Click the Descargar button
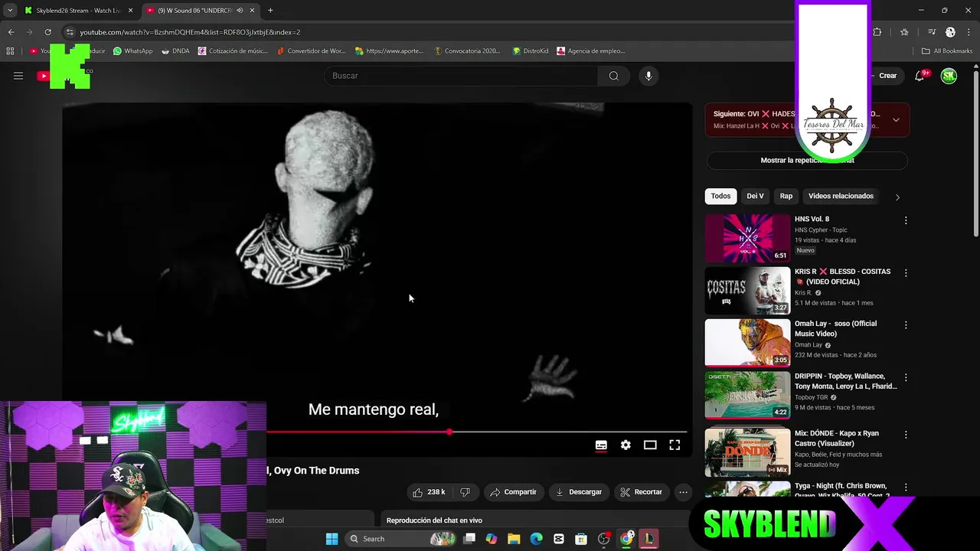This screenshot has width=980, height=551. point(579,492)
